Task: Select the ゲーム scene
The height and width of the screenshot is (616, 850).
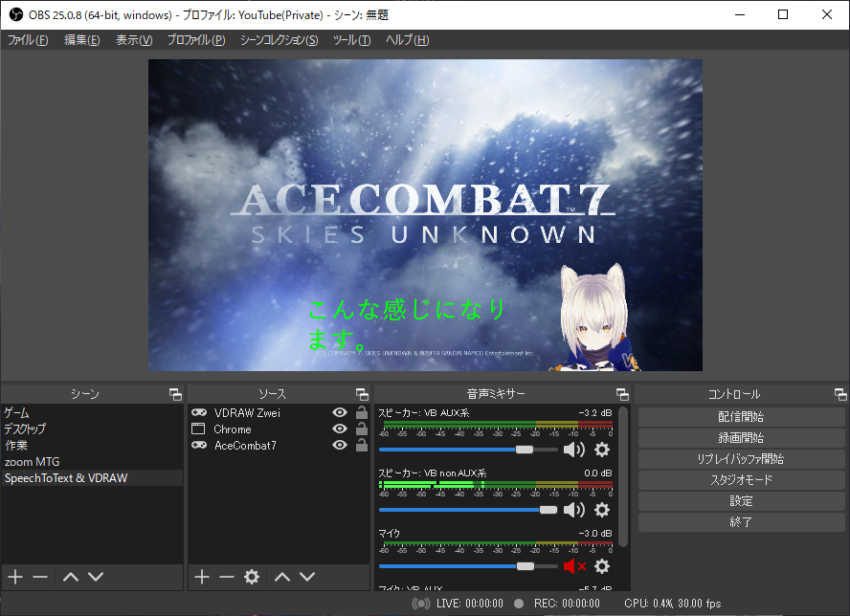Action: 92,413
